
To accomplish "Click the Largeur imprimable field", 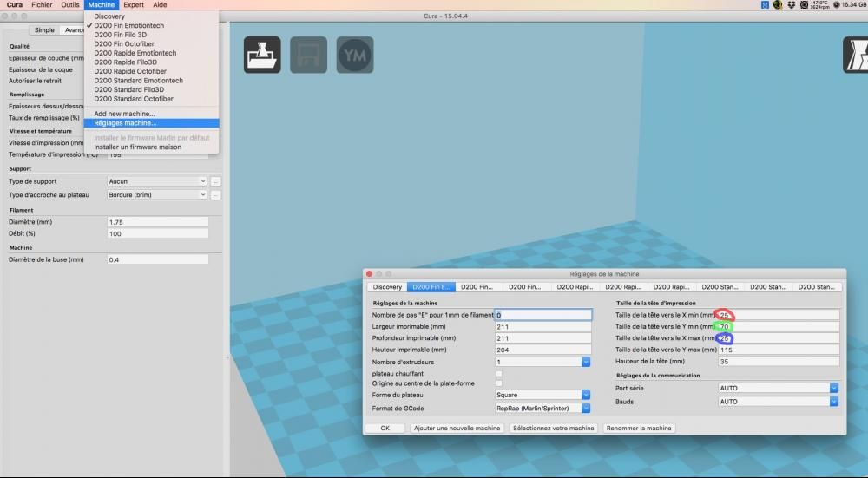I will tap(543, 327).
